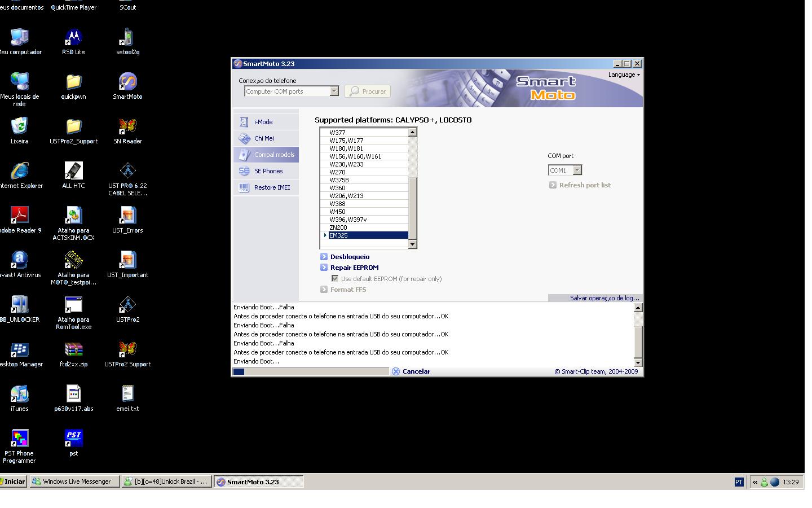This screenshot has width=812, height=508.
Task: Toggle Use default EEPROM checkbox
Action: point(335,278)
